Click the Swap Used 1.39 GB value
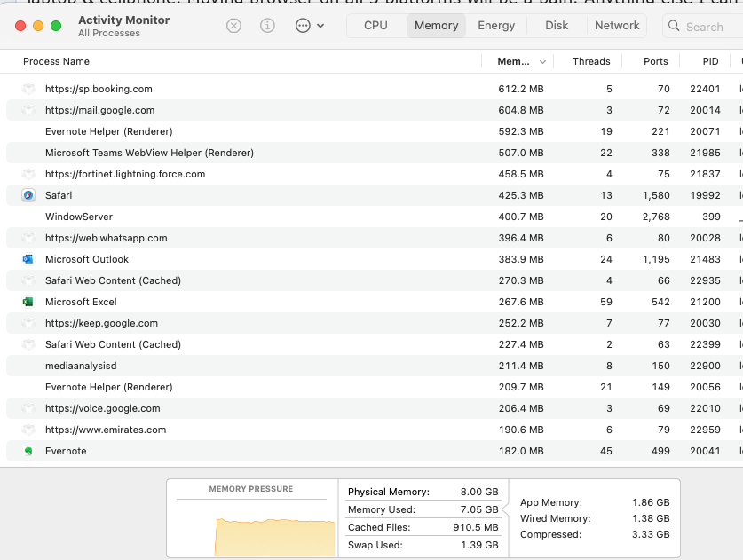 (479, 545)
